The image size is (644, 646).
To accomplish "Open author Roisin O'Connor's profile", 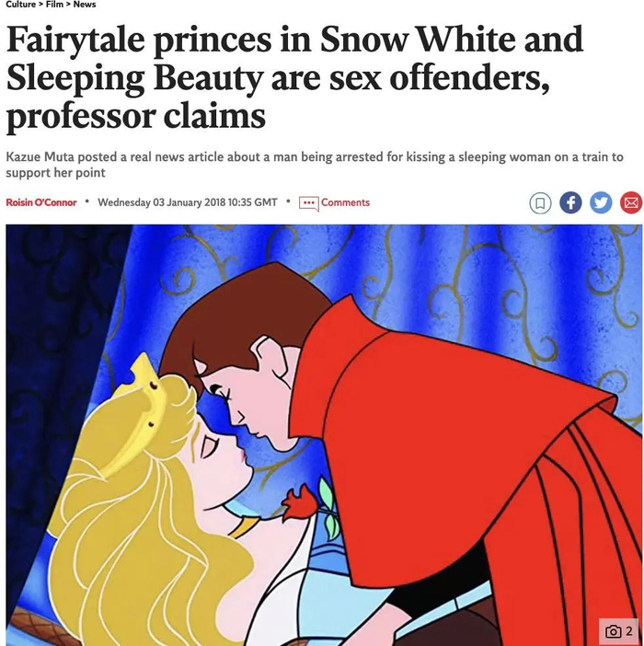I will point(41,202).
